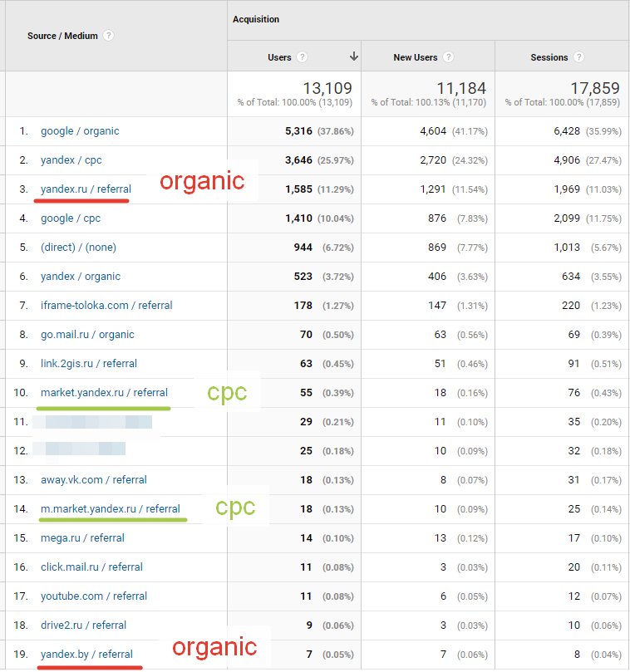Sort by the Sessions column header
The image size is (630, 672).
(549, 57)
